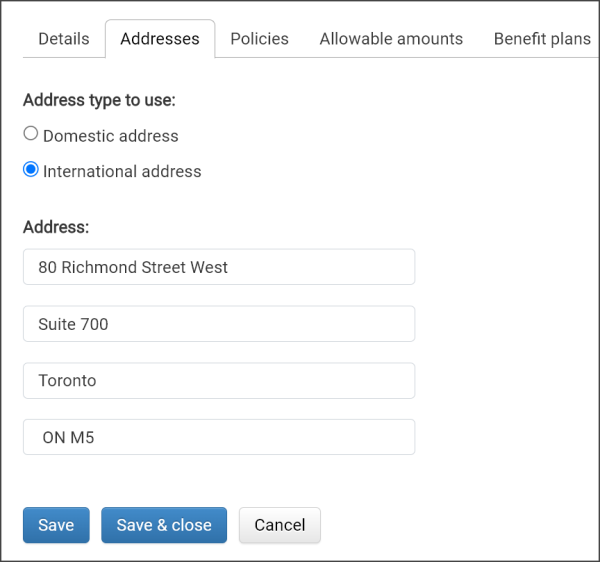
Task: Select the Addresses tab
Action: 159,39
